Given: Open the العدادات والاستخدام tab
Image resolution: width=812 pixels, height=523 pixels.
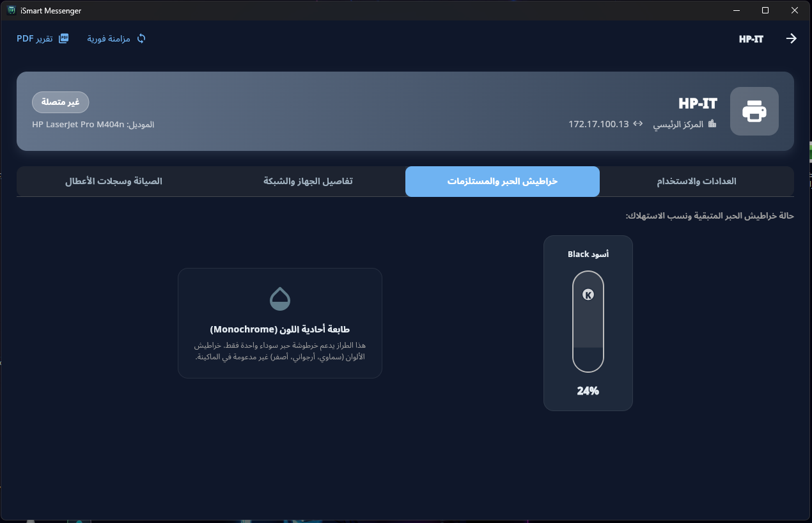Looking at the screenshot, I should pyautogui.click(x=697, y=182).
